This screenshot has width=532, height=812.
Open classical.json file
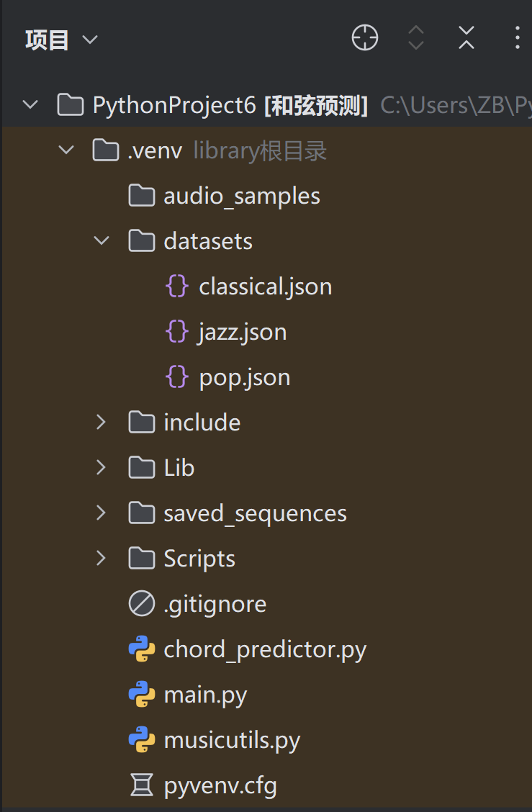click(265, 287)
